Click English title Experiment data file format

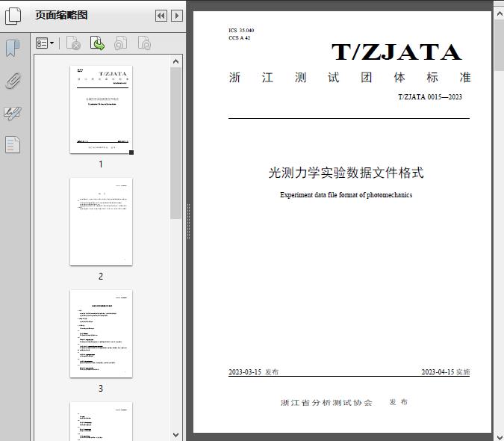[x=346, y=195]
